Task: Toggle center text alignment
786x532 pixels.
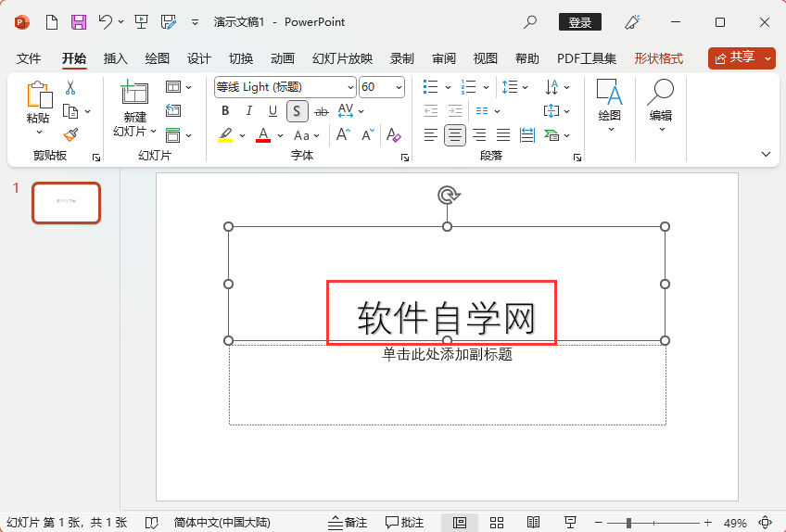Action: 455,135
